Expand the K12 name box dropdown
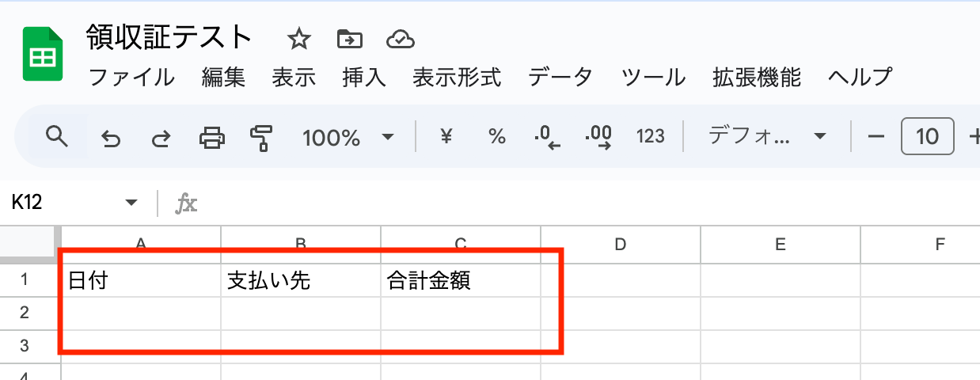Image resolution: width=980 pixels, height=380 pixels. click(131, 203)
